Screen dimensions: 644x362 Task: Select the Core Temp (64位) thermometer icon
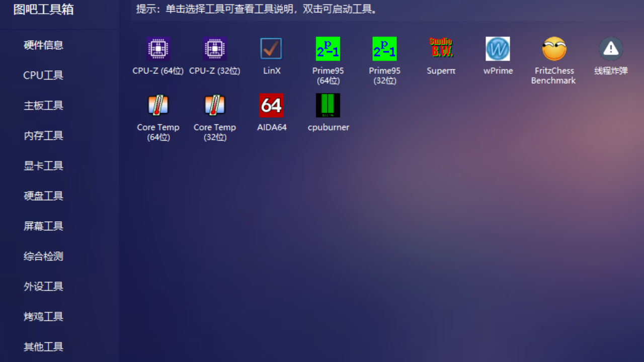(158, 106)
